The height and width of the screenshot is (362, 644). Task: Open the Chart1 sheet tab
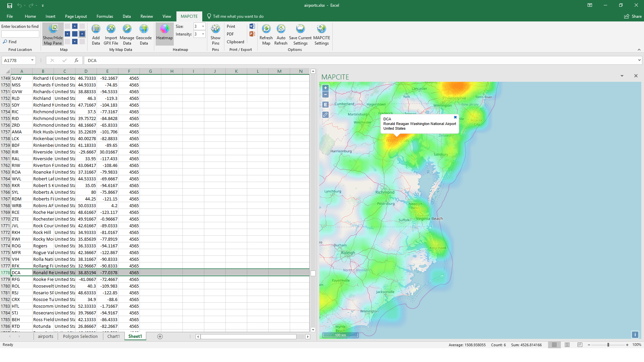[113, 337]
